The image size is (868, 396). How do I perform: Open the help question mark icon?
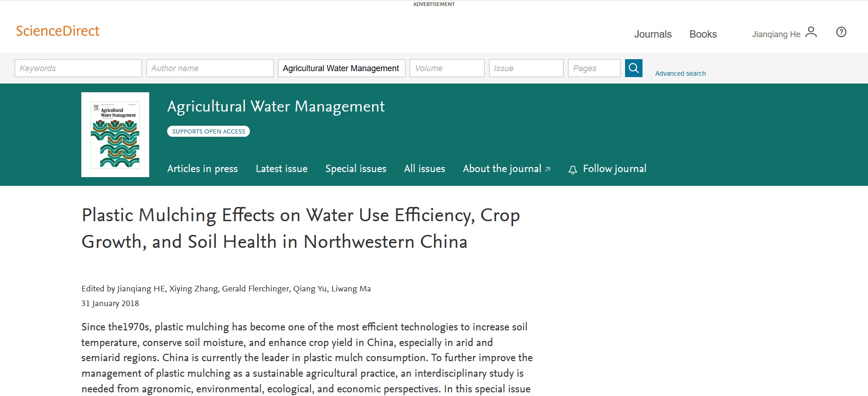point(841,32)
